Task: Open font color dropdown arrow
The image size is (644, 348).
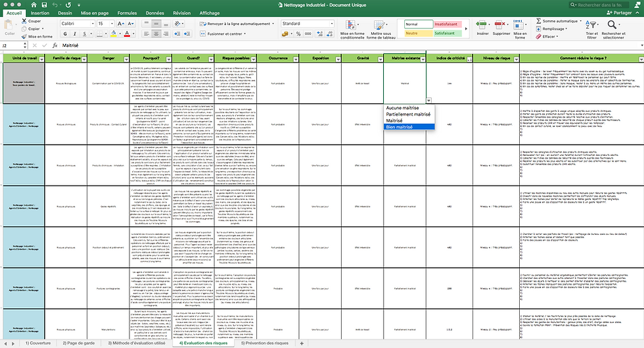Action: (x=133, y=34)
